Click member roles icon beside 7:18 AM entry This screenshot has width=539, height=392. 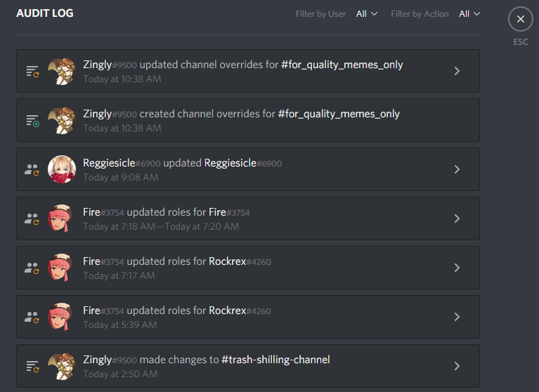click(32, 219)
